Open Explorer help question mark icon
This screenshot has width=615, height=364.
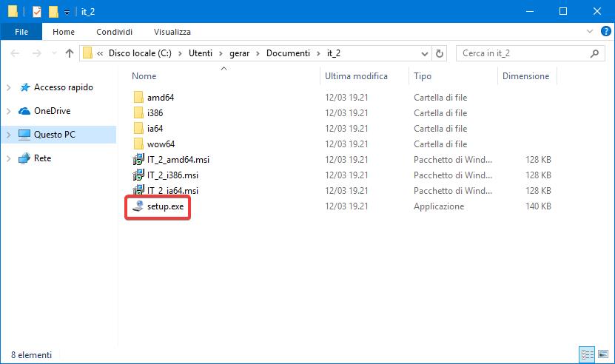click(605, 31)
